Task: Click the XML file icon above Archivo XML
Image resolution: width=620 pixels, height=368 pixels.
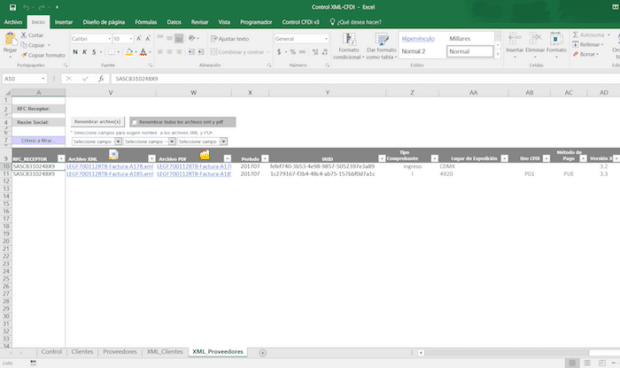Action: 113,155
